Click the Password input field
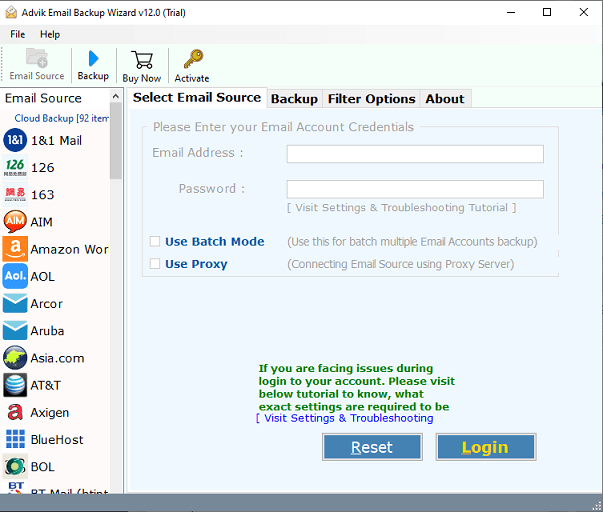 415,189
